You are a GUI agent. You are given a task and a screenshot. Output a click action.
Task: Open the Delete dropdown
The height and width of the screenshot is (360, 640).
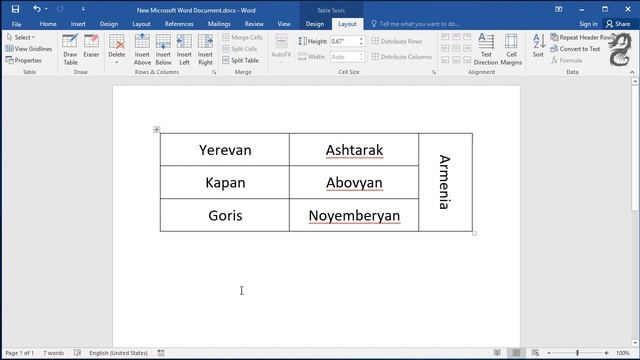[117, 49]
